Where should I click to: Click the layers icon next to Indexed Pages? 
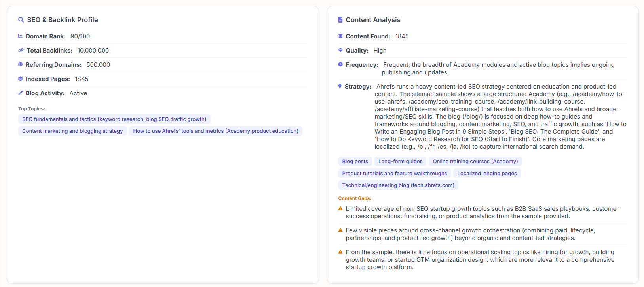click(21, 79)
